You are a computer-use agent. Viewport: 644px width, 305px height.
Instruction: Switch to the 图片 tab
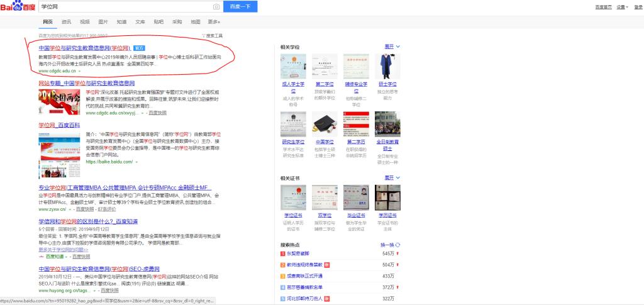coord(103,21)
